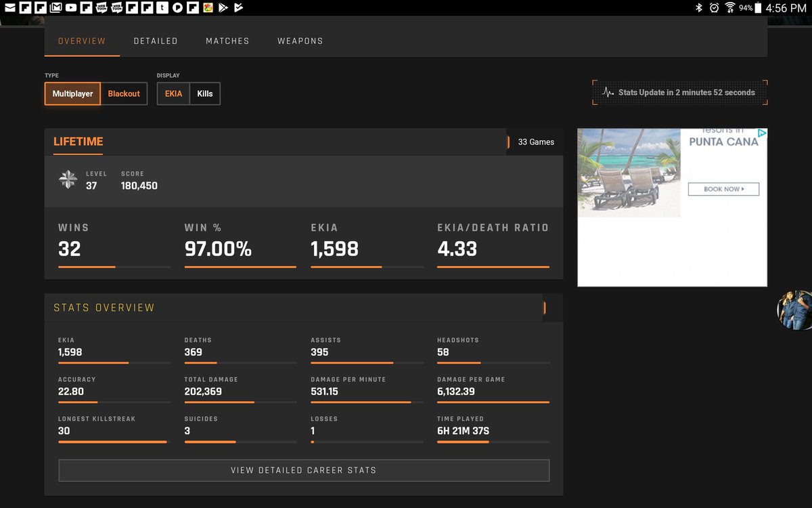Open the YouTube notification icon in the status bar
The image size is (812, 508).
71,7
